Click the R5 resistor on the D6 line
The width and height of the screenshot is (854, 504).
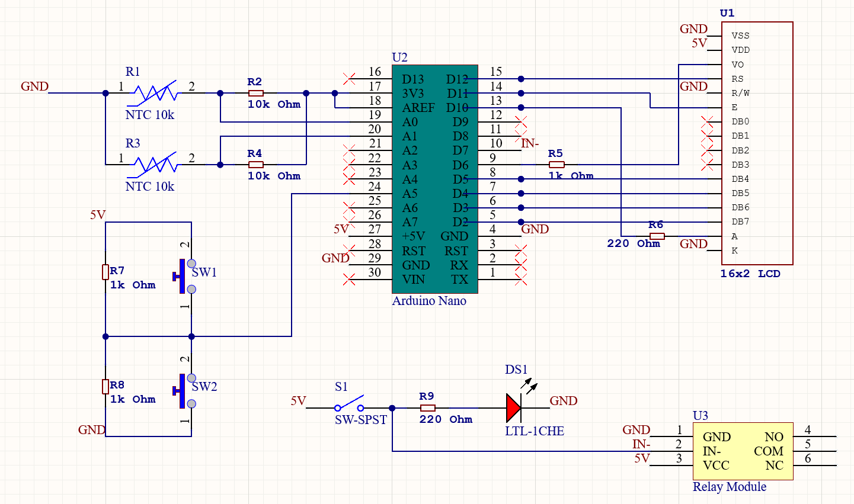point(556,165)
